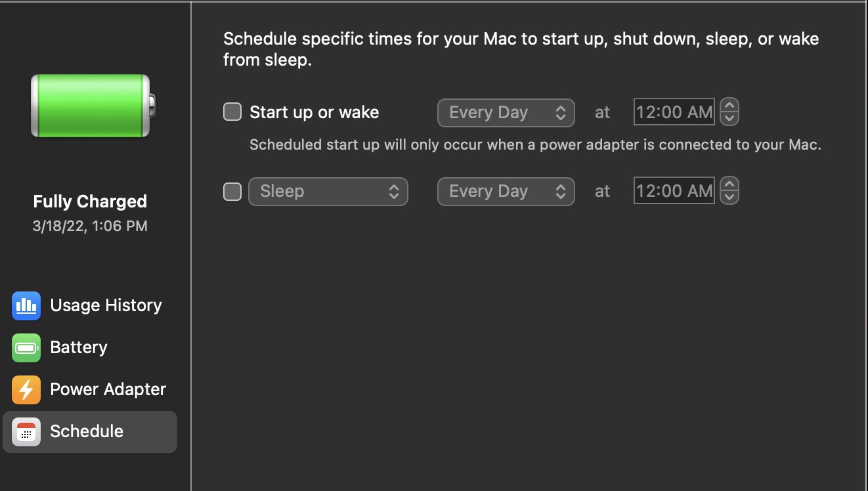Click the green Battery sidebar icon
This screenshot has width=868, height=491.
[26, 348]
